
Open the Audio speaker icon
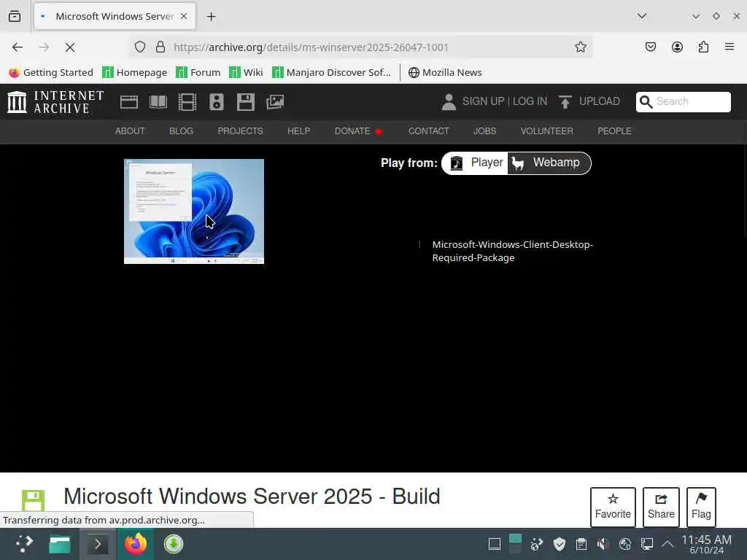216,102
